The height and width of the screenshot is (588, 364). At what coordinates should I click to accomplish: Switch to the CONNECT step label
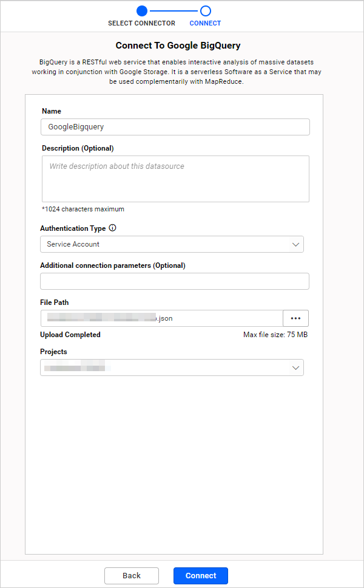point(204,23)
